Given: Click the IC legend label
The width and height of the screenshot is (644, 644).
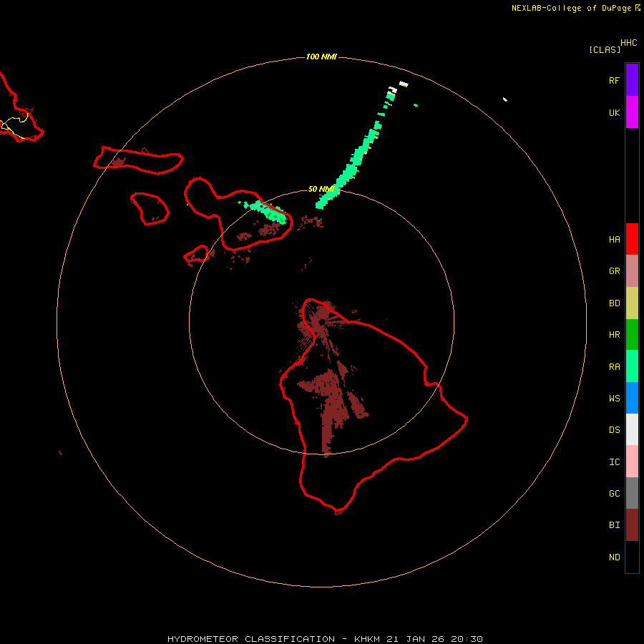Looking at the screenshot, I should pos(614,462).
